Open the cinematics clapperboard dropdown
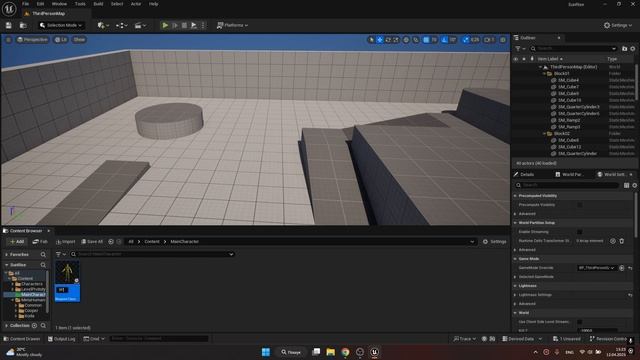The height and width of the screenshot is (360, 640). click(140, 25)
